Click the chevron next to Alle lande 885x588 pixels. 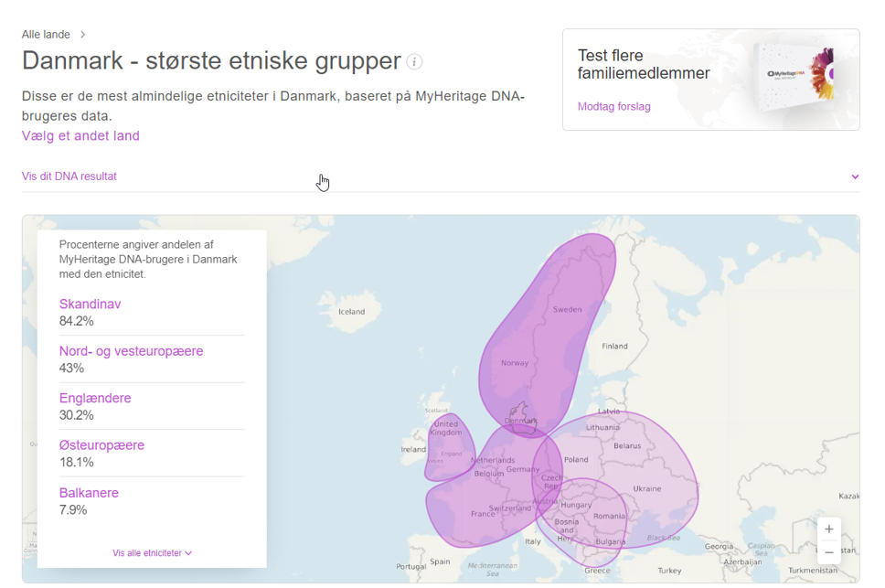coord(83,35)
